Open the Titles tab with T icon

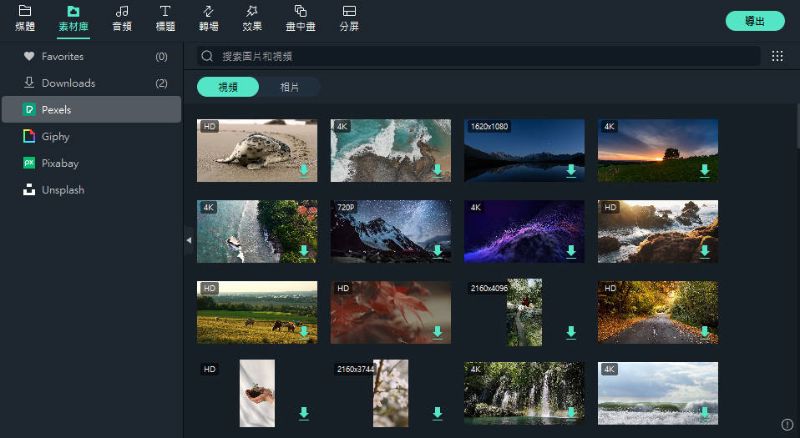coord(165,18)
